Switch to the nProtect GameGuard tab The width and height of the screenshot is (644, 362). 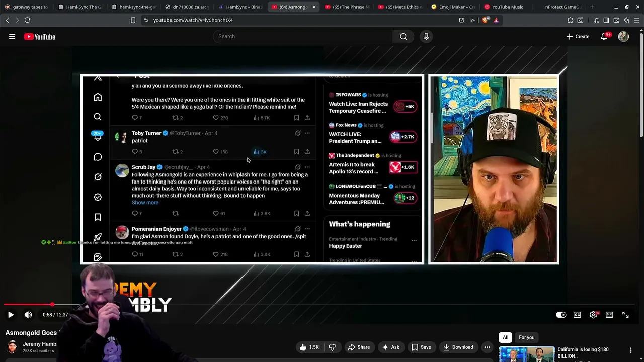tap(561, 7)
